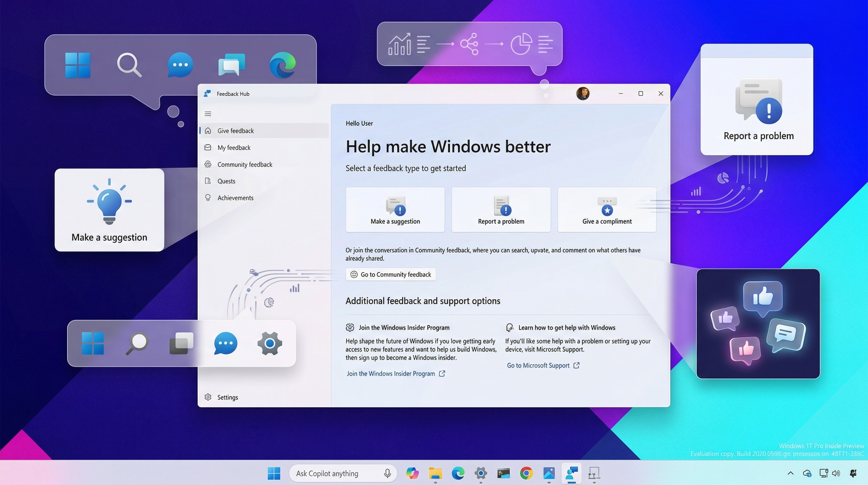
Task: Expand hidden icons in the system tray
Action: click(790, 473)
